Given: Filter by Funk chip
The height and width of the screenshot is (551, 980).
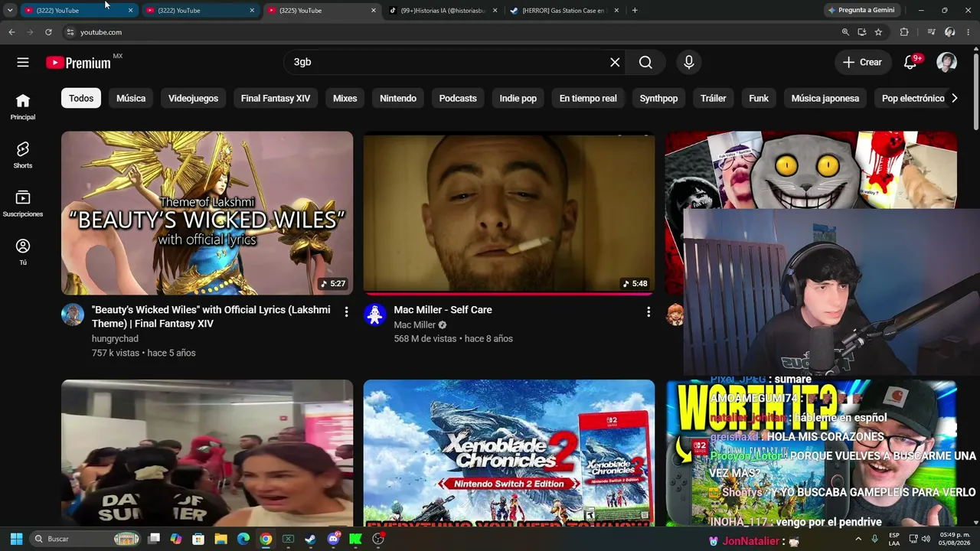Looking at the screenshot, I should [759, 98].
